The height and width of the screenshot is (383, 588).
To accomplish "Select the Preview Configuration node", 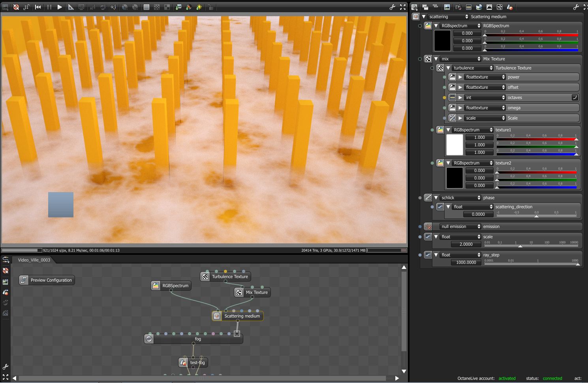I will pyautogui.click(x=47, y=280).
